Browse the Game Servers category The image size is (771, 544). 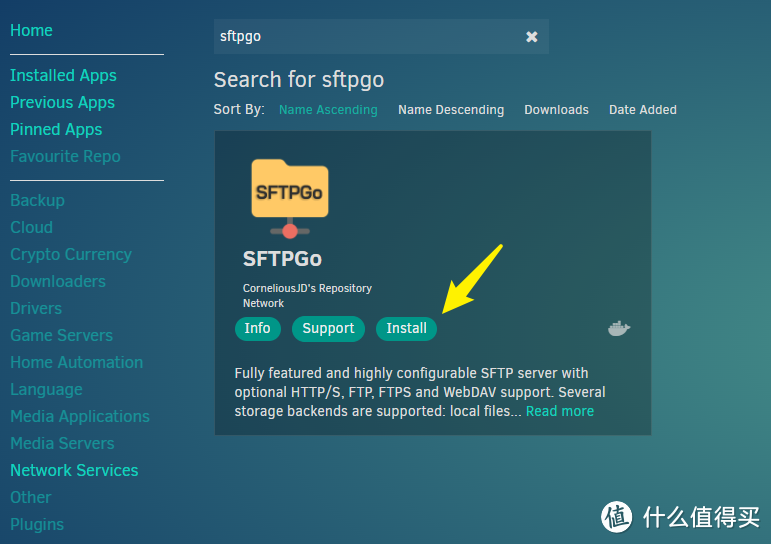(61, 335)
